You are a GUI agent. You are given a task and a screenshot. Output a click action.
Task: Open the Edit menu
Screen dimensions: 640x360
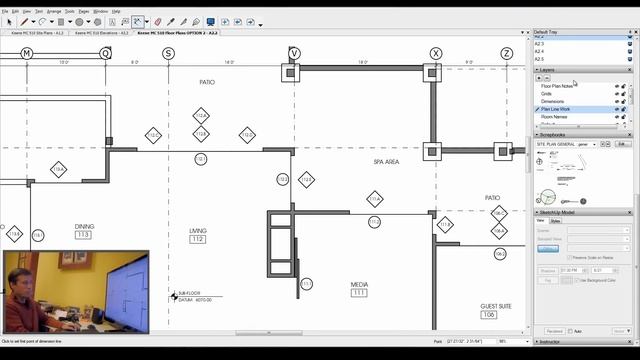coord(16,11)
